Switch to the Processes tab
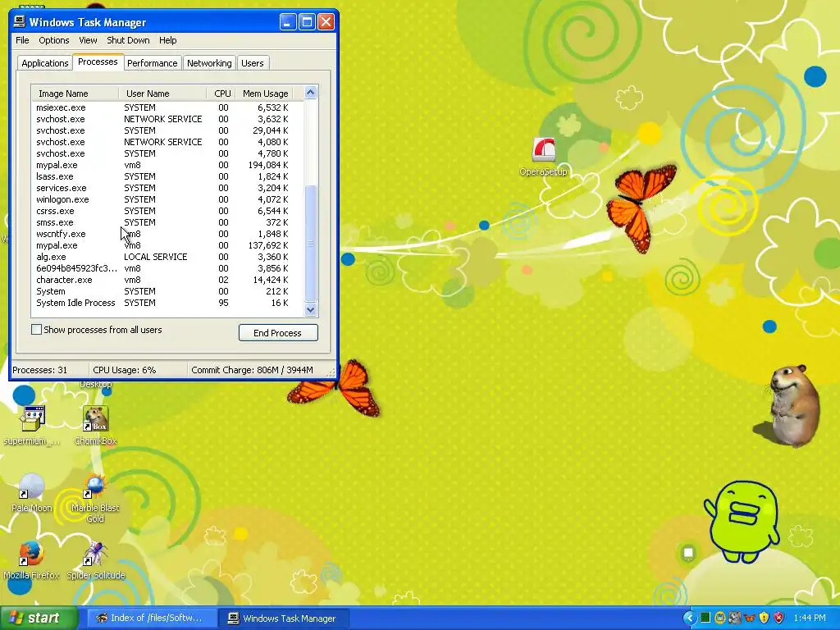This screenshot has width=840, height=630. [x=98, y=62]
